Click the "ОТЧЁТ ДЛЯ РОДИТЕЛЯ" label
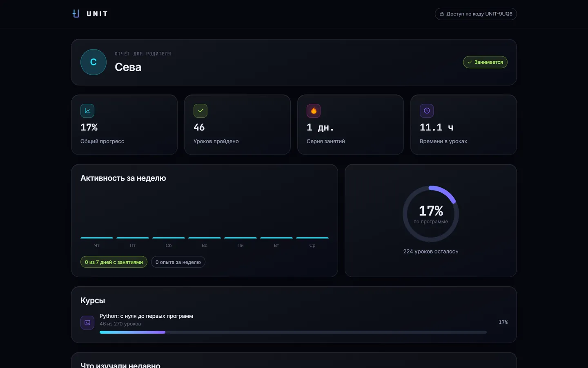 [x=143, y=54]
